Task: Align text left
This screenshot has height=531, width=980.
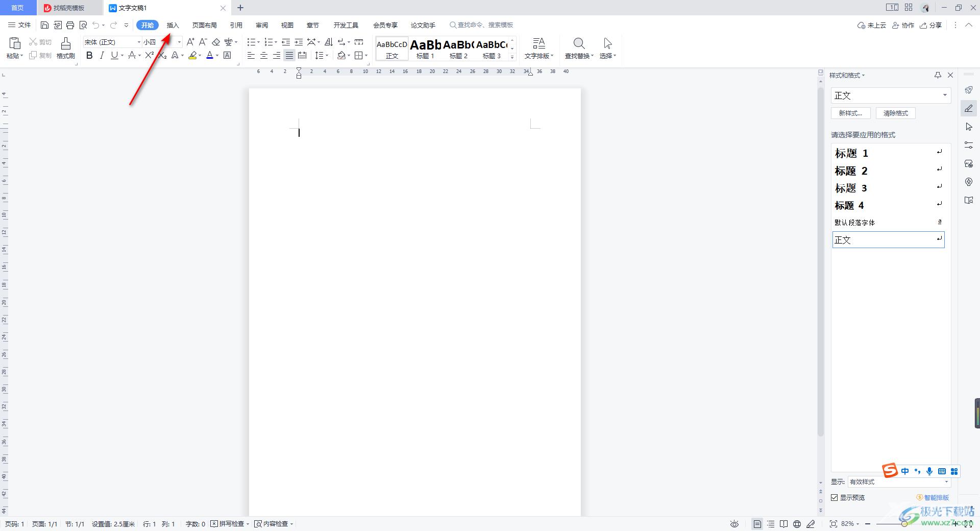Action: coord(251,55)
